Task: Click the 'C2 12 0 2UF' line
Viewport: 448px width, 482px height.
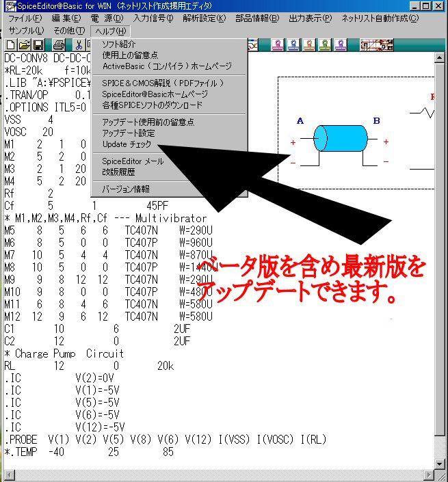Action: [98, 341]
